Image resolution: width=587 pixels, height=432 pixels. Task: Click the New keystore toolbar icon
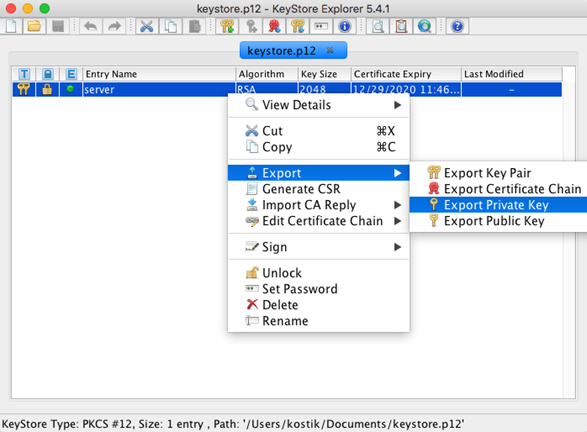coord(11,26)
